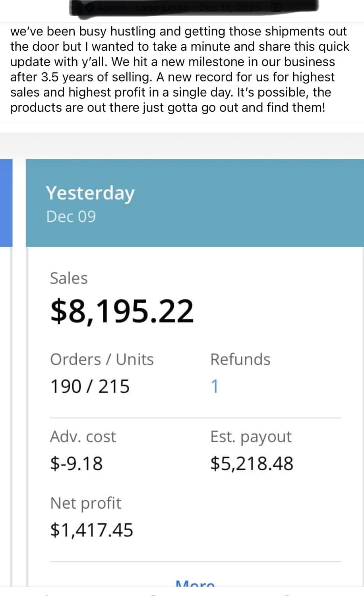
Task: Open the refunds count link showing 1
Action: pos(214,386)
